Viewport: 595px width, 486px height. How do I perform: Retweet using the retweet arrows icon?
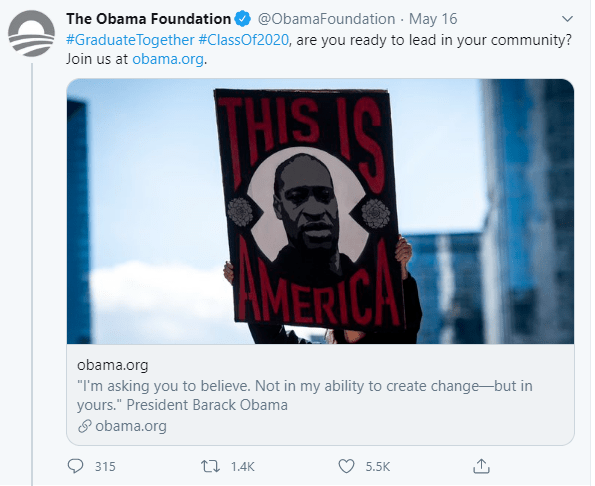tap(210, 466)
